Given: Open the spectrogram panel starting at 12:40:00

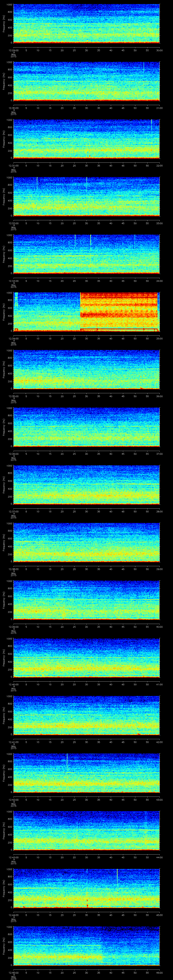Looking at the screenshot, I should coord(86,657).
